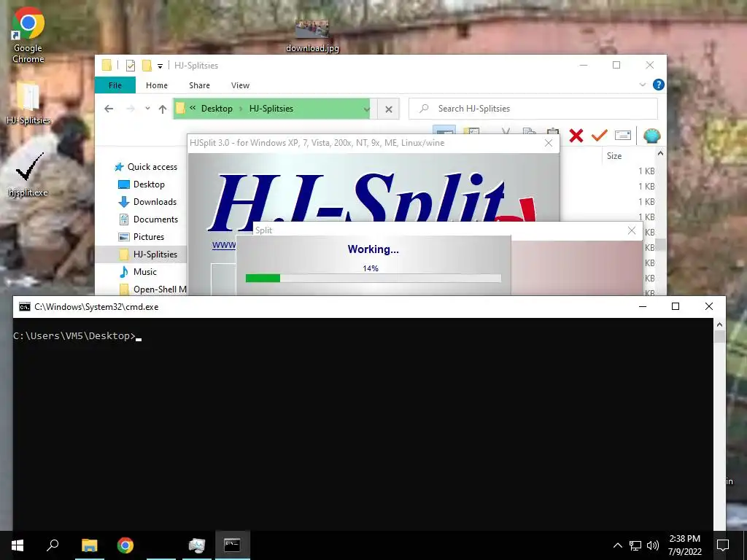747x560 pixels.
Task: Select Pictures in navigation pane
Action: (141, 237)
